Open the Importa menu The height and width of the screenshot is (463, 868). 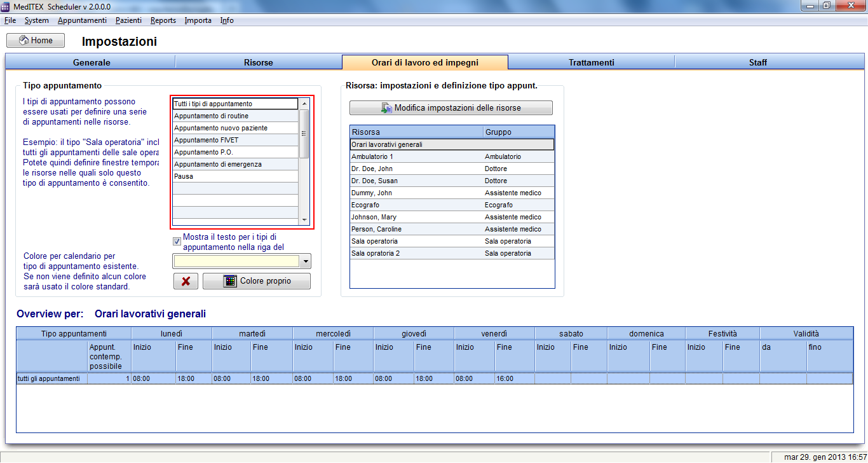(x=198, y=20)
